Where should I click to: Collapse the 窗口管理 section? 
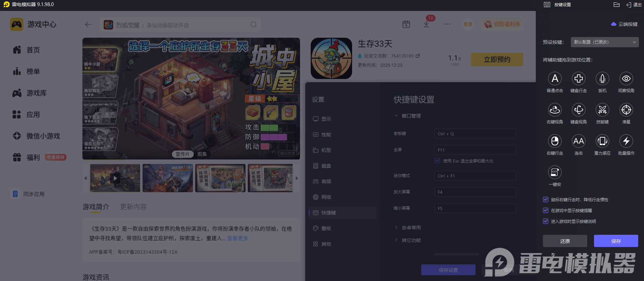pos(396,116)
